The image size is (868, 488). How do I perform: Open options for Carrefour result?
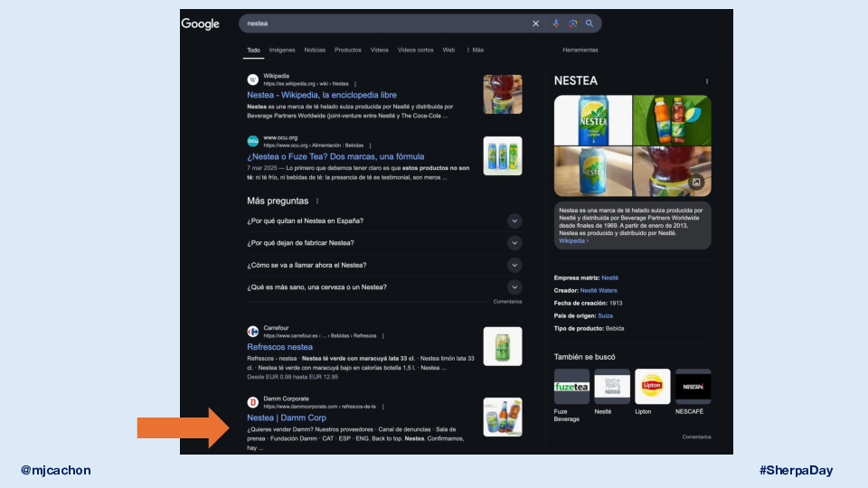[383, 336]
